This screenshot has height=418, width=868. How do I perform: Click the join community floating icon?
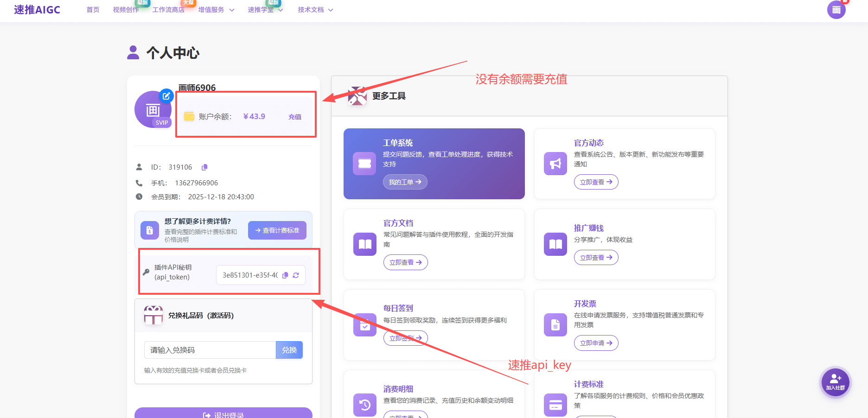coord(835,382)
